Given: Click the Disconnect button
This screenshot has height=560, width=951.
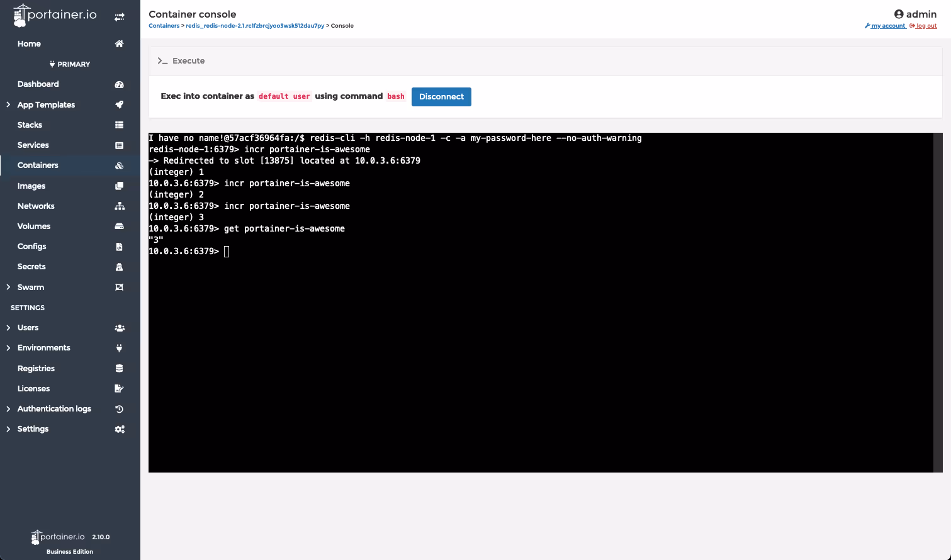Looking at the screenshot, I should tap(441, 97).
